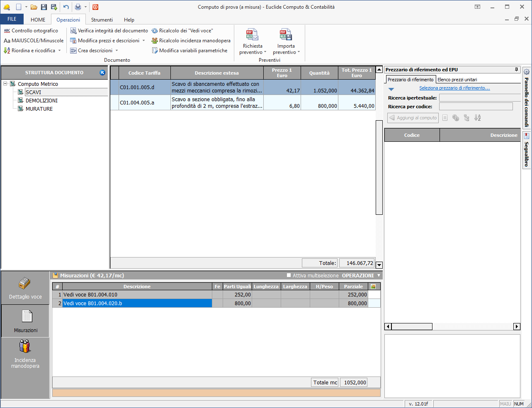This screenshot has height=408, width=532.
Task: Pin the Prezzario di riferimento panel
Action: click(x=516, y=70)
